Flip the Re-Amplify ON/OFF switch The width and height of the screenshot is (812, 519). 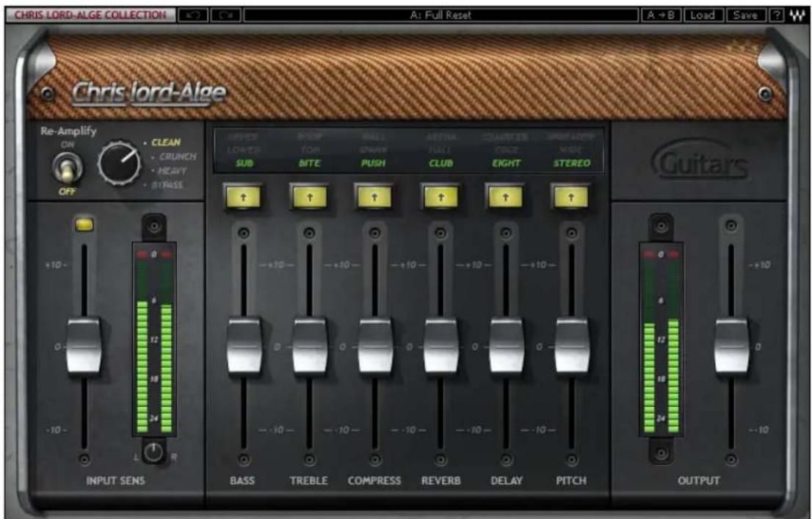(68, 168)
